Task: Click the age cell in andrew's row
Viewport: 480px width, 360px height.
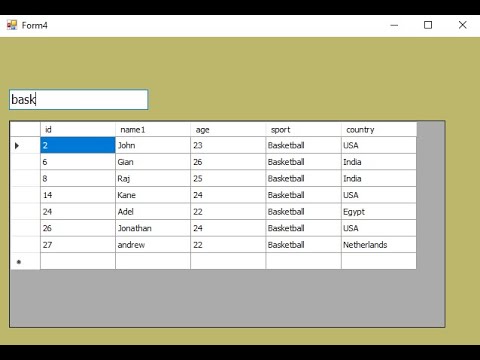Action: (x=228, y=245)
